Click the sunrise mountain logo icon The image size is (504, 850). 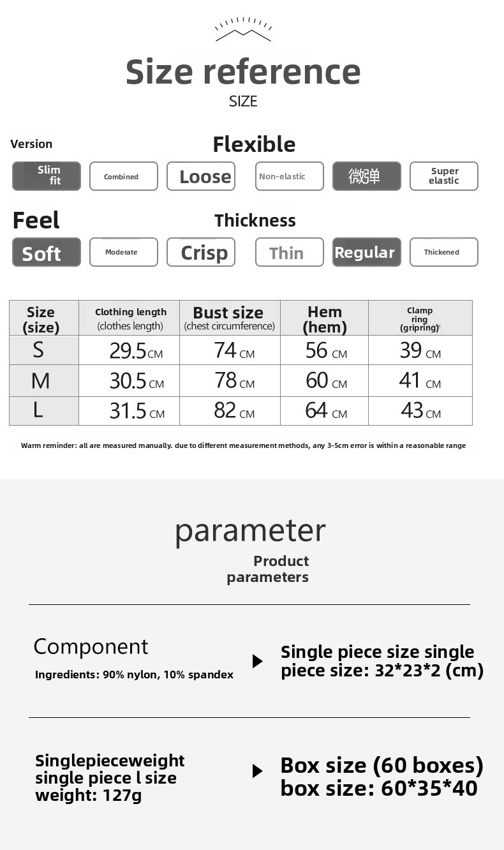click(x=243, y=30)
